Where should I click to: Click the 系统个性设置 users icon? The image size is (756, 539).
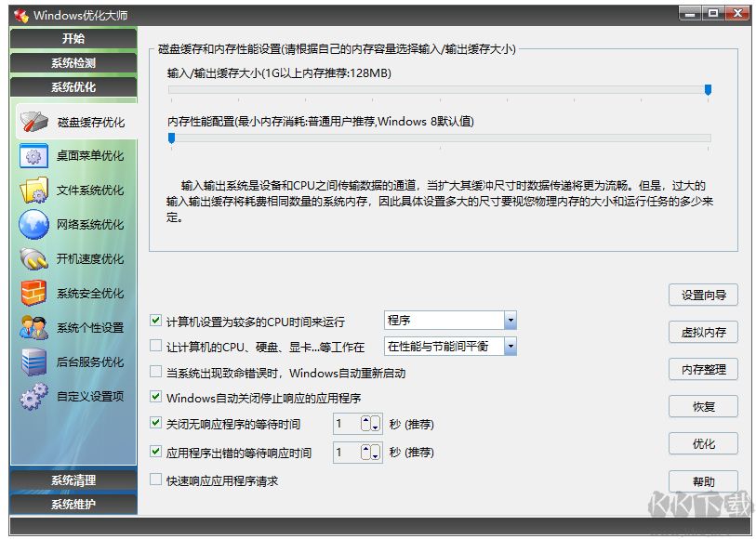click(33, 327)
